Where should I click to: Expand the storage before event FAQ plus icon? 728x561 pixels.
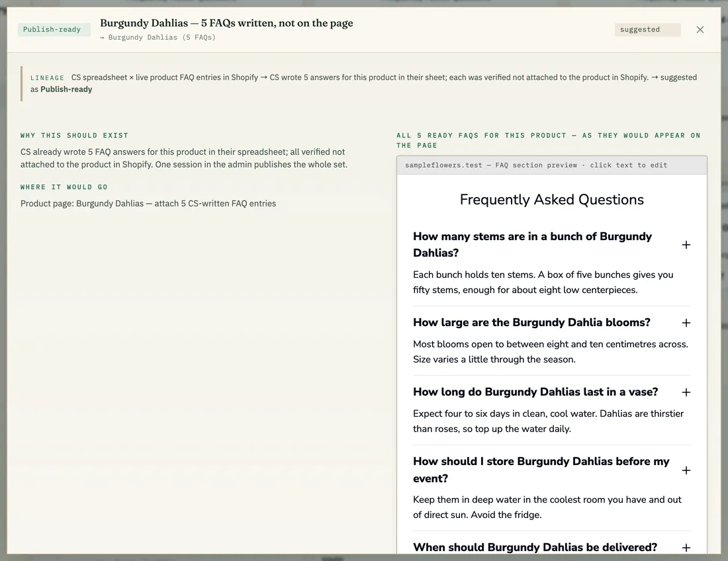[x=686, y=470]
